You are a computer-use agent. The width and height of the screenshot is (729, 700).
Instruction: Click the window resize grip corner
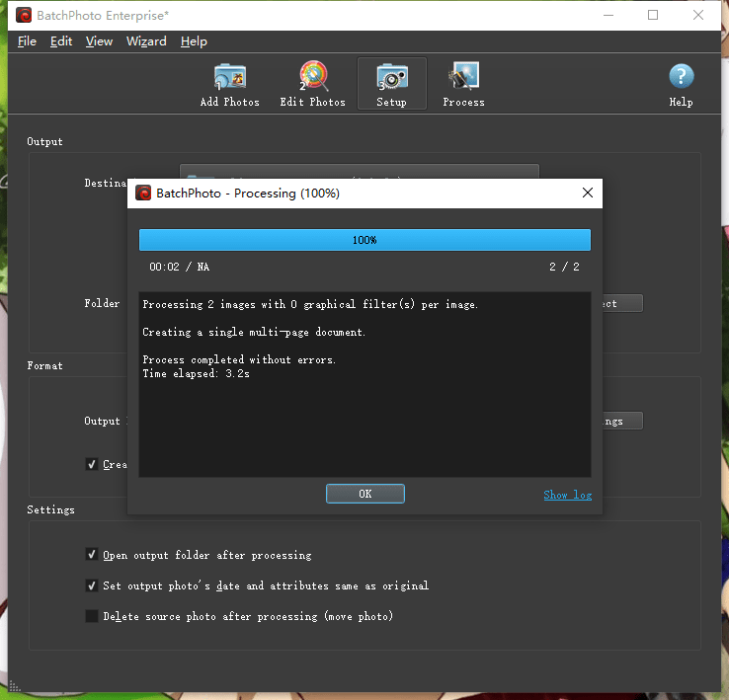[15, 686]
